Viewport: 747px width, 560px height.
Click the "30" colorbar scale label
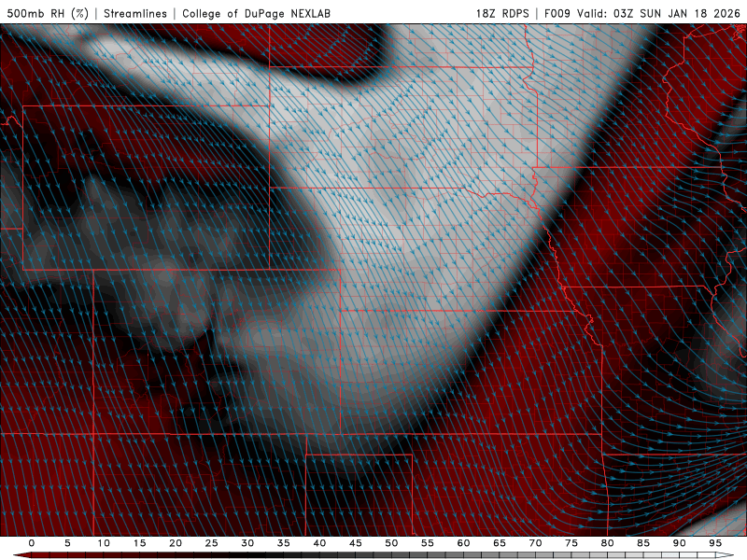coord(247,543)
